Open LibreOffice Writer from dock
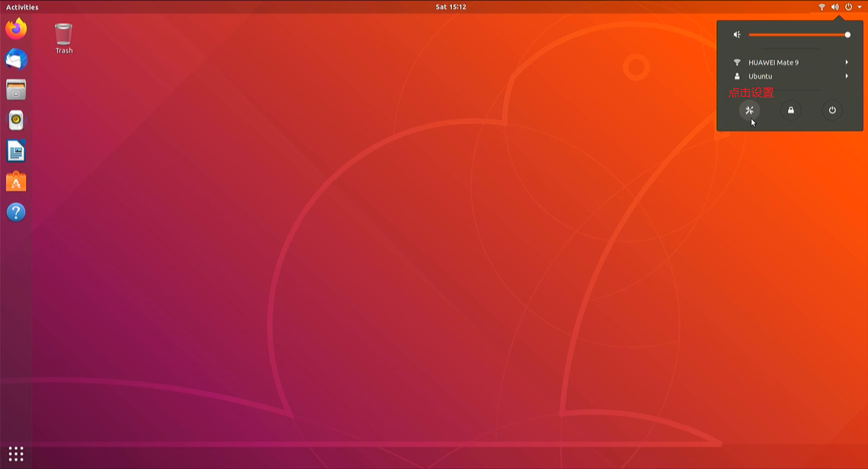 pos(16,151)
